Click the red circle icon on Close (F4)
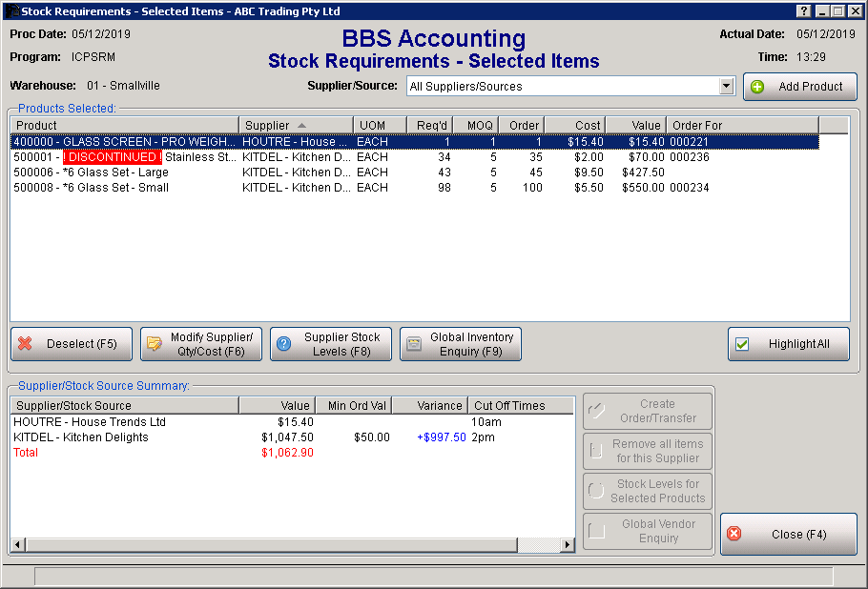868x589 pixels. 734,535
